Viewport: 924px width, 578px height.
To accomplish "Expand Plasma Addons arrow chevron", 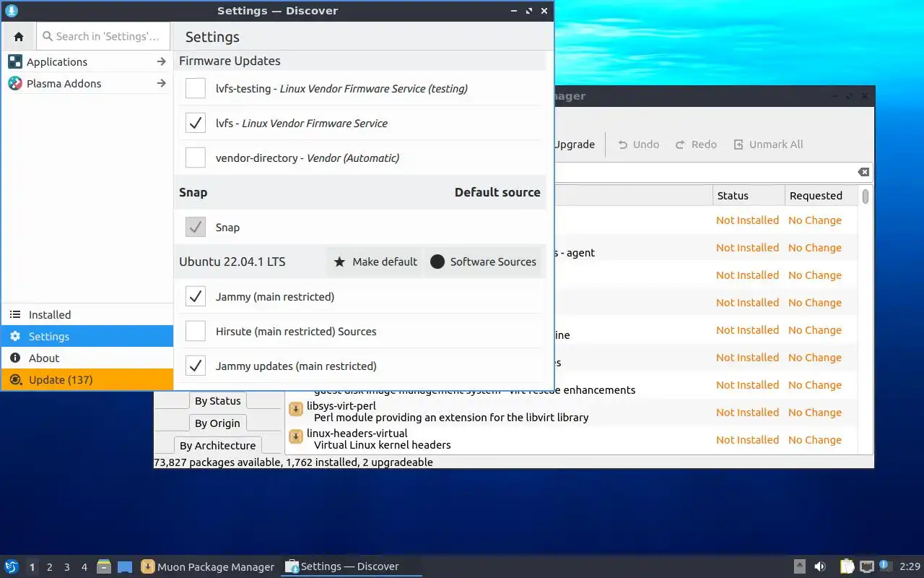I will 161,84.
